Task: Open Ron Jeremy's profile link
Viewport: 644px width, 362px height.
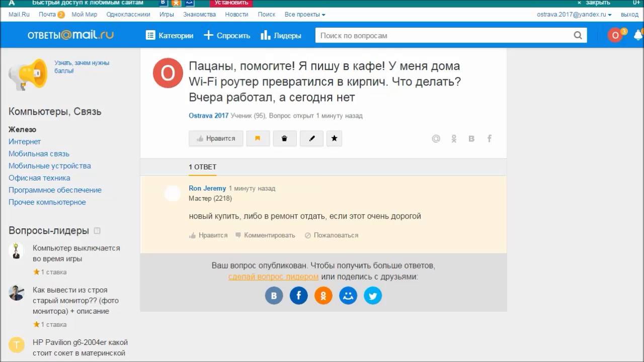Action: click(207, 188)
